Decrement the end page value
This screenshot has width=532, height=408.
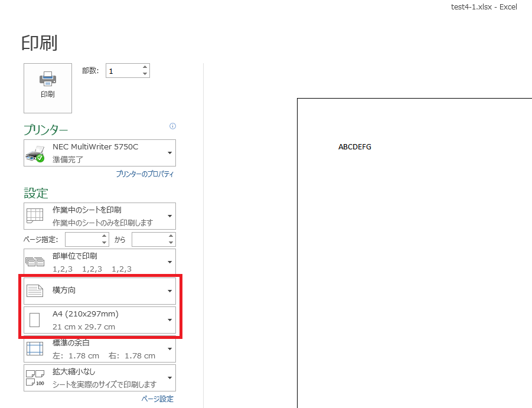pyautogui.click(x=171, y=243)
